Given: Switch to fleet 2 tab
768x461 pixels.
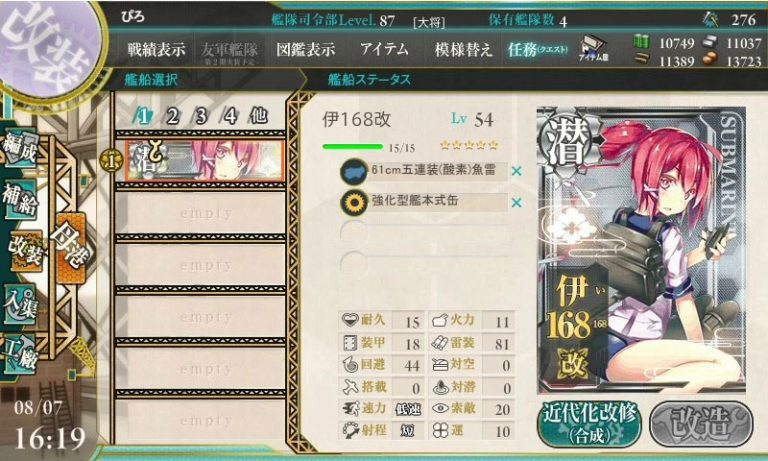Looking at the screenshot, I should point(172,117).
